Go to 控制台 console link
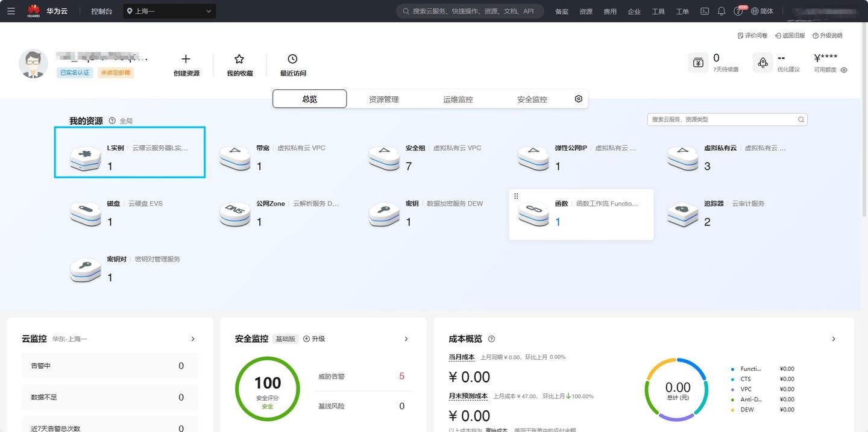Viewport: 868px width, 432px height. [x=102, y=11]
